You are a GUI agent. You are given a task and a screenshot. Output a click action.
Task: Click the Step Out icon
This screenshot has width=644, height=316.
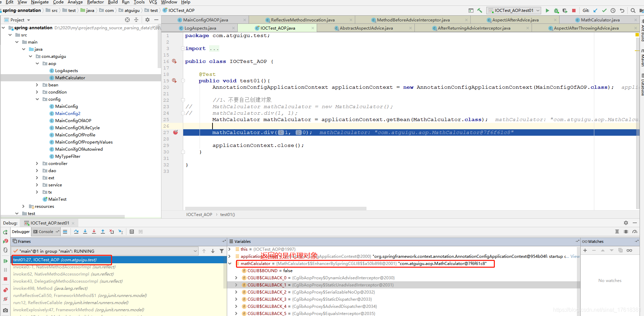pos(103,232)
